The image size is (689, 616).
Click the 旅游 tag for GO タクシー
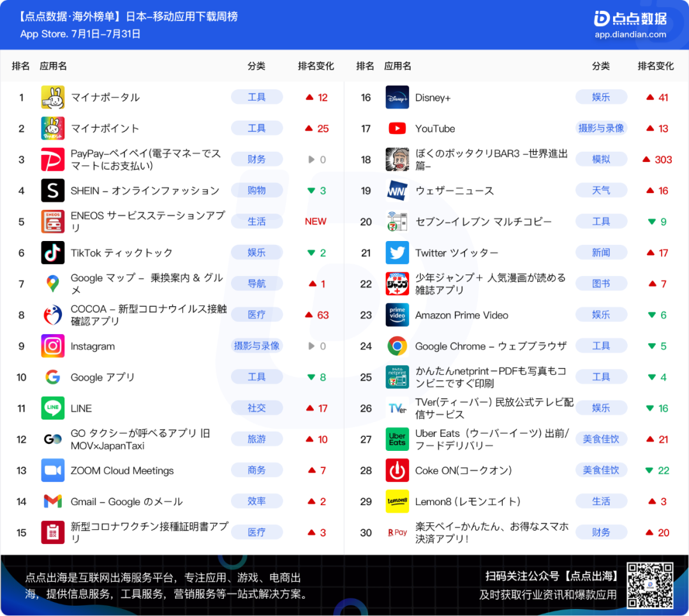click(256, 439)
